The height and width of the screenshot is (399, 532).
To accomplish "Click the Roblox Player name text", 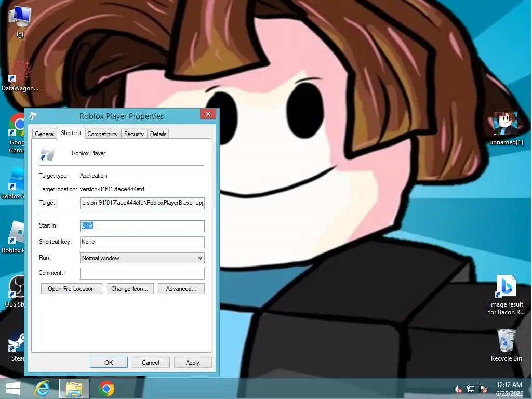I will [88, 153].
